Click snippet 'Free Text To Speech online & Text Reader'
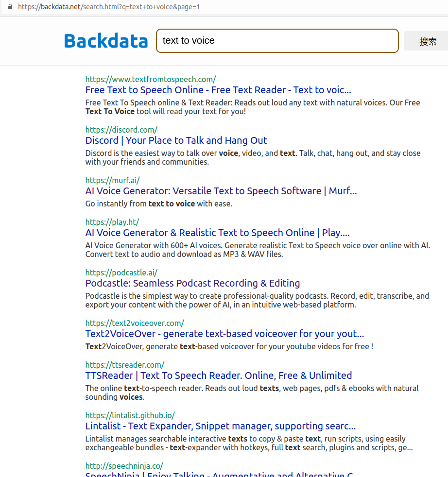Viewport: 448px width, 477px height. [253, 107]
